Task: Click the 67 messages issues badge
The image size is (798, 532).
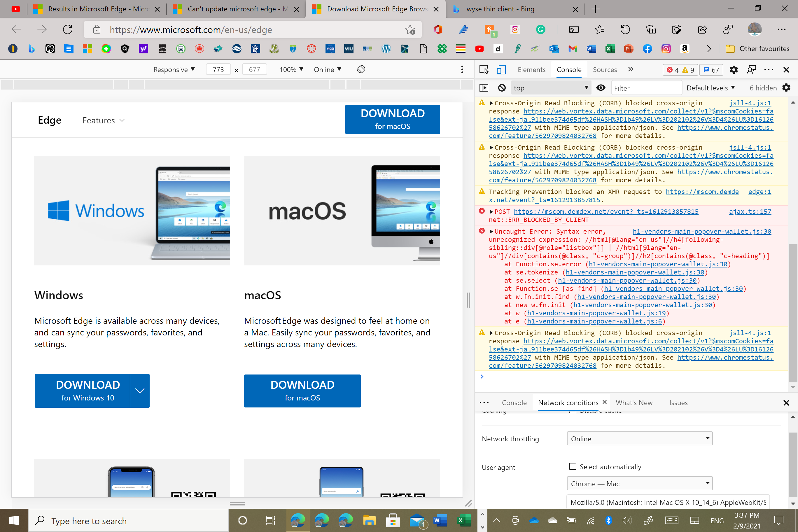Action: [x=711, y=69]
